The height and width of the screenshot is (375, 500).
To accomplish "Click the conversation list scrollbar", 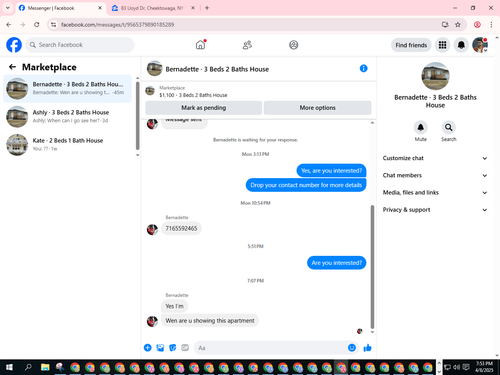I will [x=137, y=115].
